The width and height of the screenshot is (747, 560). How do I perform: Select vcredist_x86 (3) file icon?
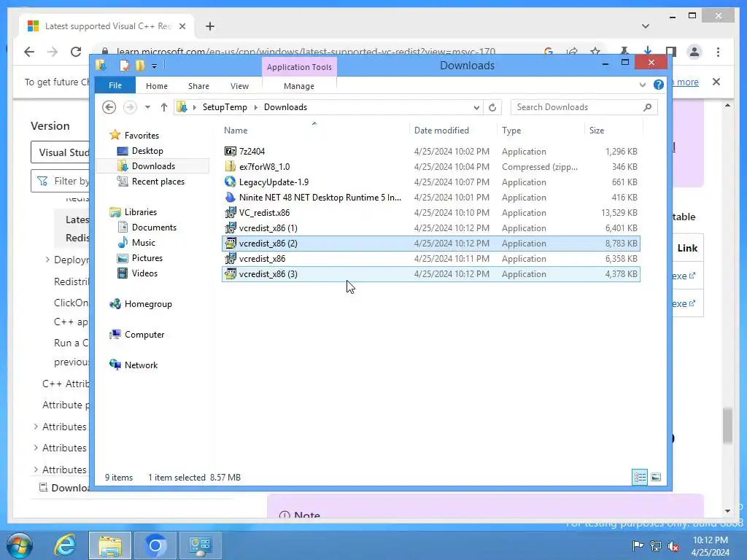tap(230, 274)
